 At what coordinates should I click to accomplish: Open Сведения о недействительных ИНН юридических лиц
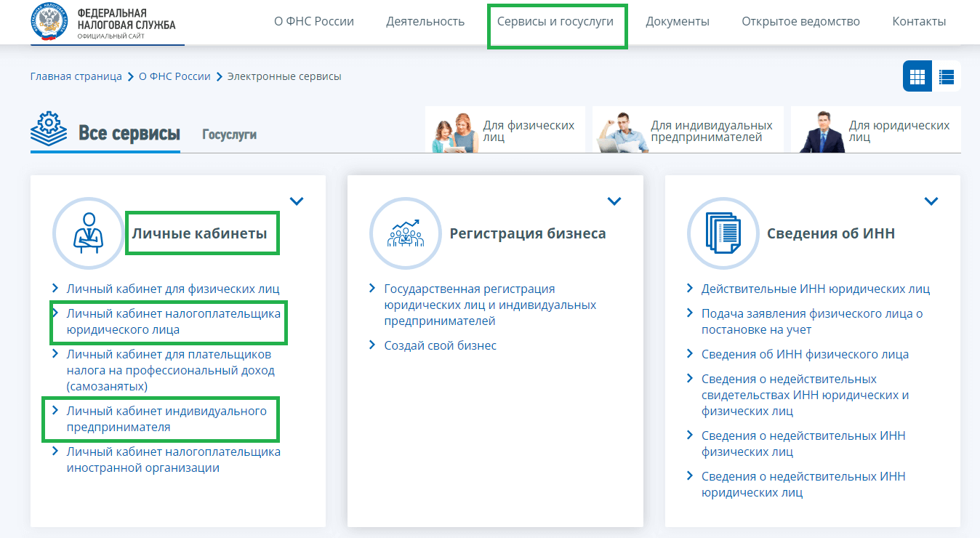[x=803, y=484]
